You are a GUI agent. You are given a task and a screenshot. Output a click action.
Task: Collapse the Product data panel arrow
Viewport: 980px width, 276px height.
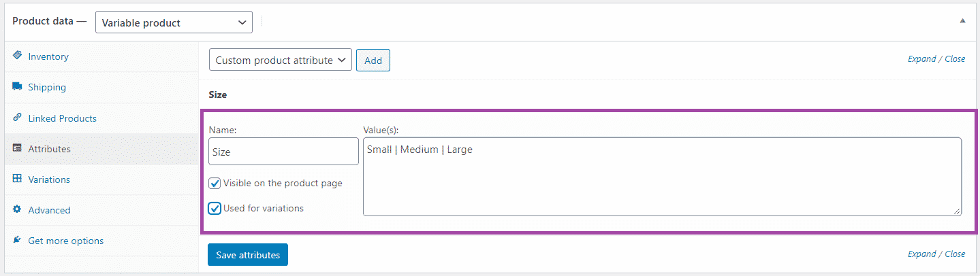pyautogui.click(x=962, y=21)
